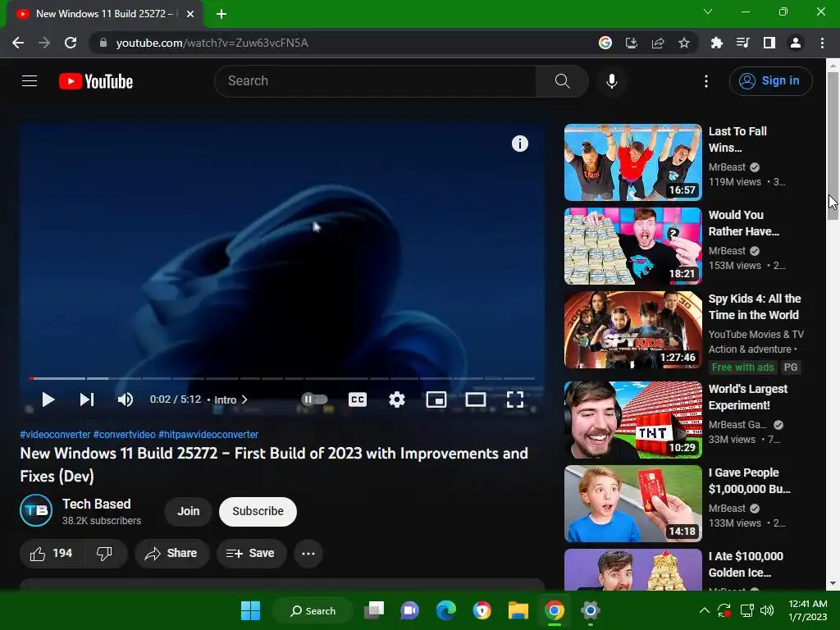Toggle closed captions CC
The image size is (840, 630).
[x=358, y=399]
